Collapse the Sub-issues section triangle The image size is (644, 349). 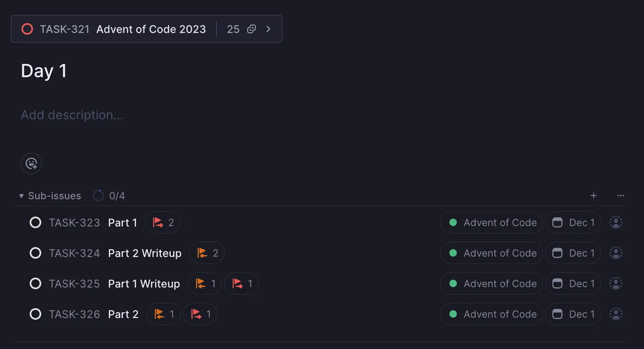[21, 196]
